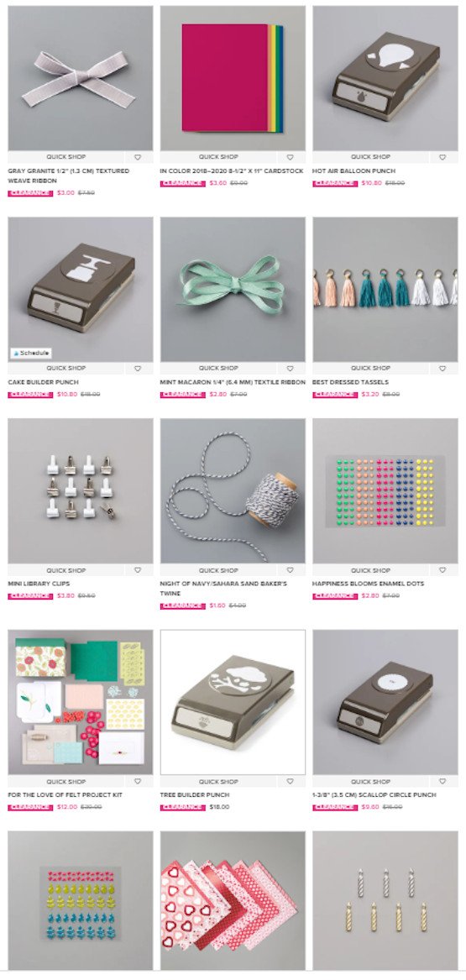The image size is (466, 980).
Task: Favorite the Gray Granite Textured Weave Ribbon
Action: point(138,158)
